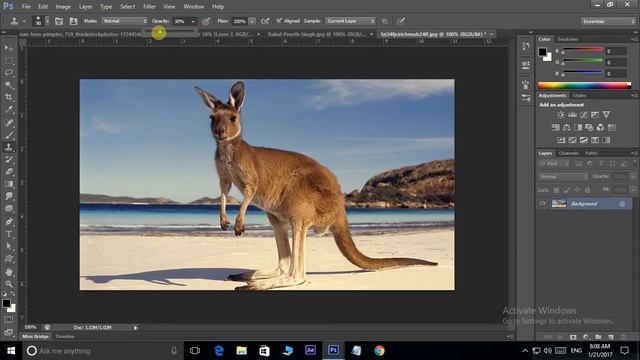
Task: Add a Brightness/Contrast adjustment
Action: tap(561, 115)
